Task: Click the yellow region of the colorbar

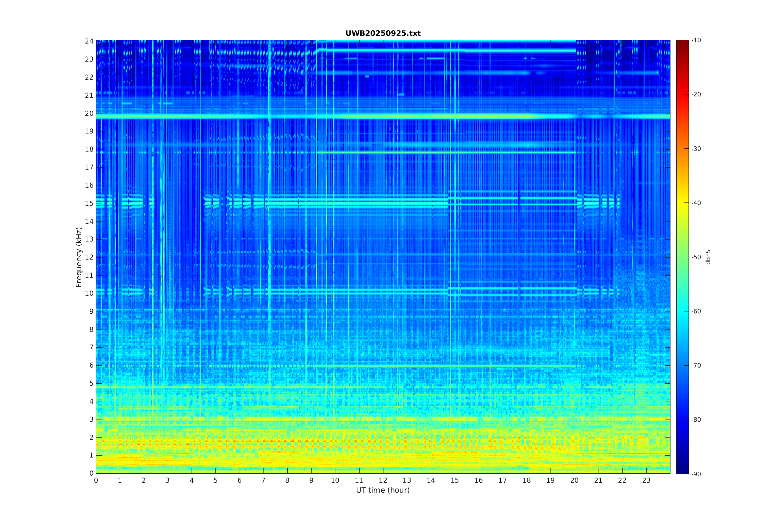Action: (682, 203)
